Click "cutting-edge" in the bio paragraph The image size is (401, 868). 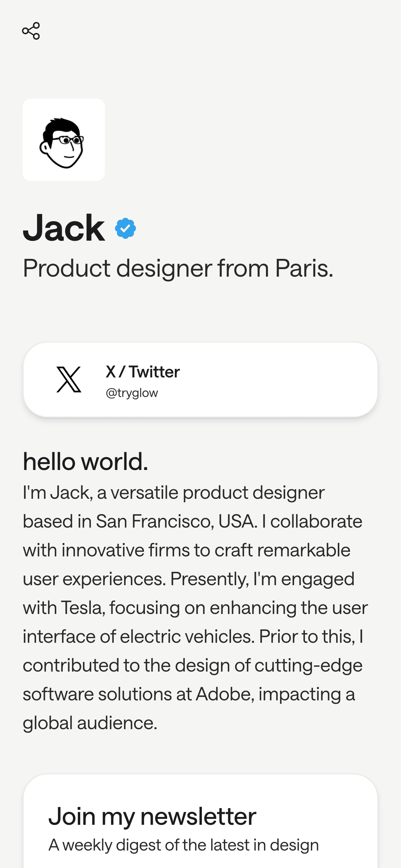tap(308, 665)
